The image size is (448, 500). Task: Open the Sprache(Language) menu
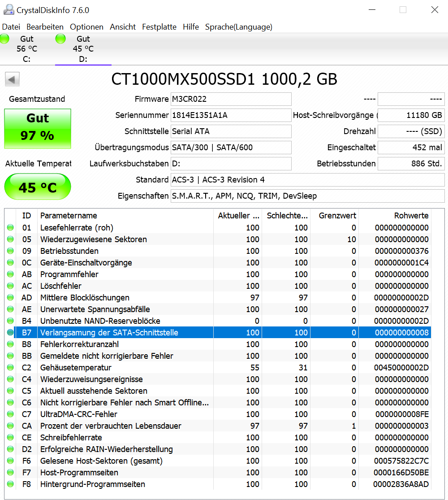click(x=238, y=27)
